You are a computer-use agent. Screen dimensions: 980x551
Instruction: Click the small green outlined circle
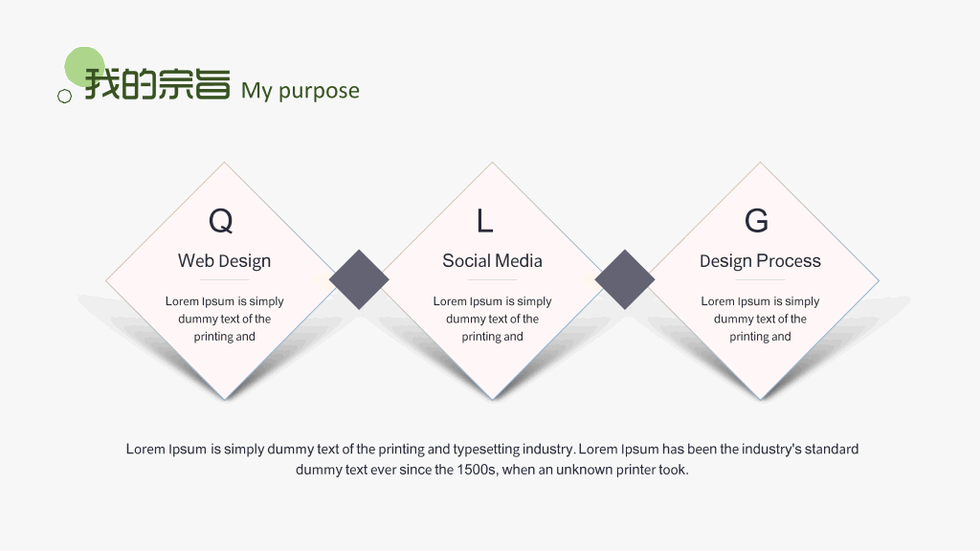64,97
